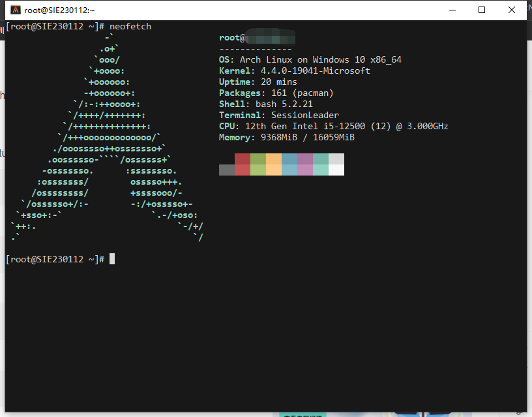Click the neofetch command text
Image resolution: width=532 pixels, height=417 pixels.
click(x=129, y=26)
